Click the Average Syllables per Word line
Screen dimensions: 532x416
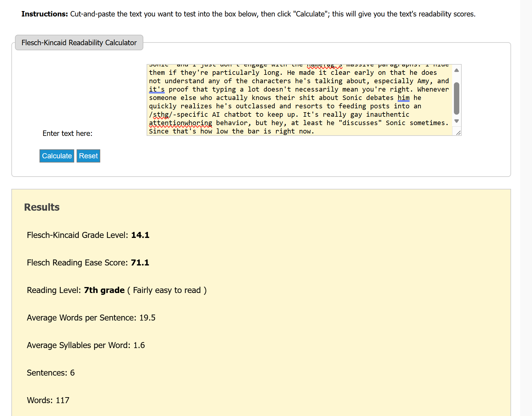click(86, 345)
